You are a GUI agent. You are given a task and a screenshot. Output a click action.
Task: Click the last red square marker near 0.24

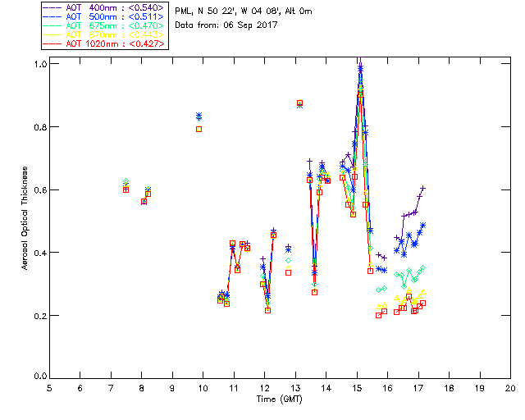tap(423, 304)
